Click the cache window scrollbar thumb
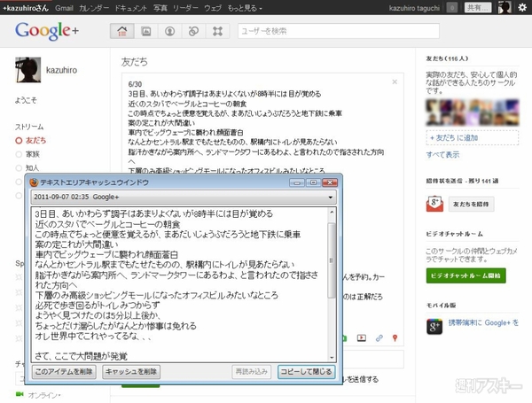 (332, 260)
